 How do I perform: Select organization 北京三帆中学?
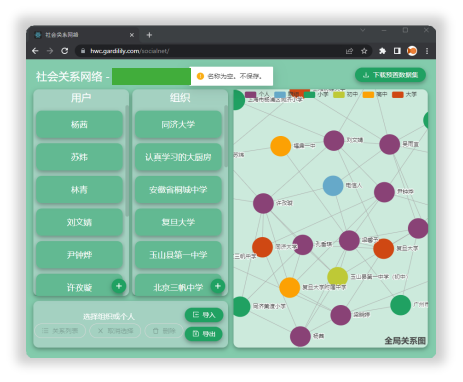click(178, 285)
